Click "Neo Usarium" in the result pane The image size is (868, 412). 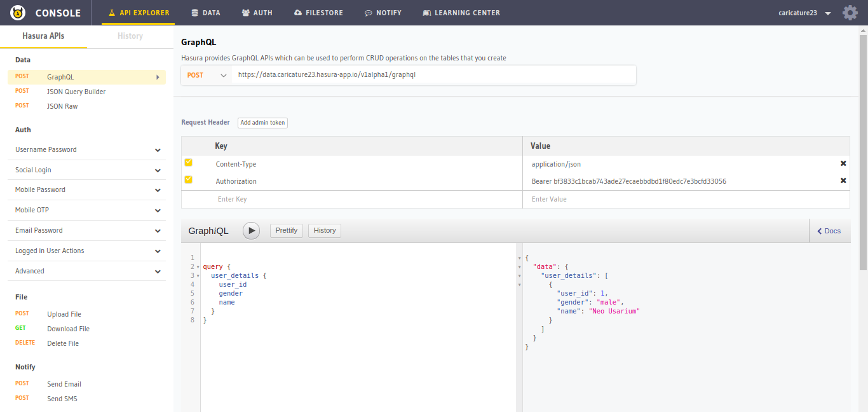point(616,312)
